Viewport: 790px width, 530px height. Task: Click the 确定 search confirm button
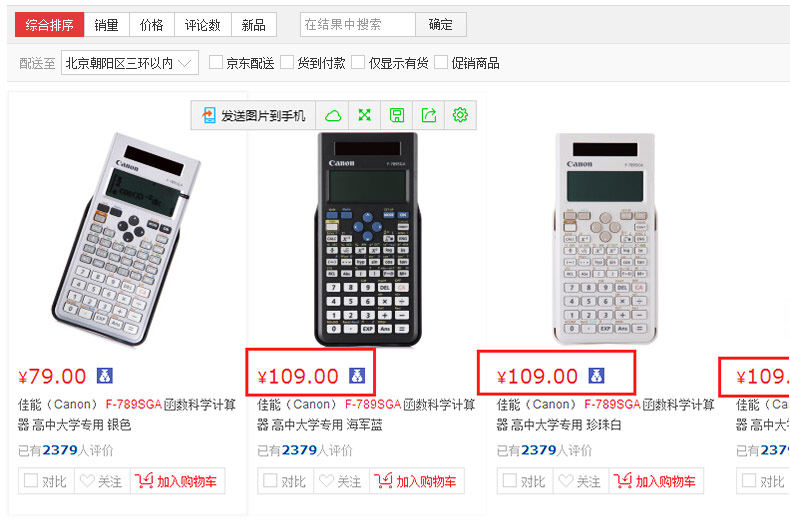(x=440, y=24)
